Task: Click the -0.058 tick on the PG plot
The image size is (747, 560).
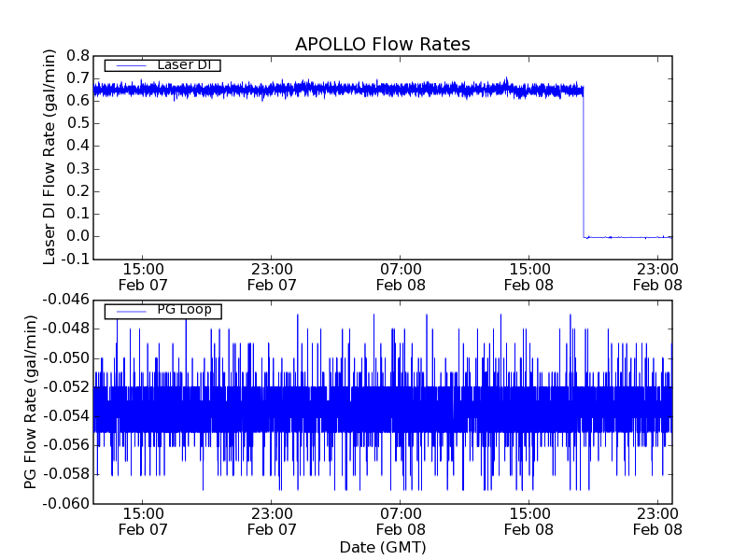Action: pyautogui.click(x=66, y=474)
